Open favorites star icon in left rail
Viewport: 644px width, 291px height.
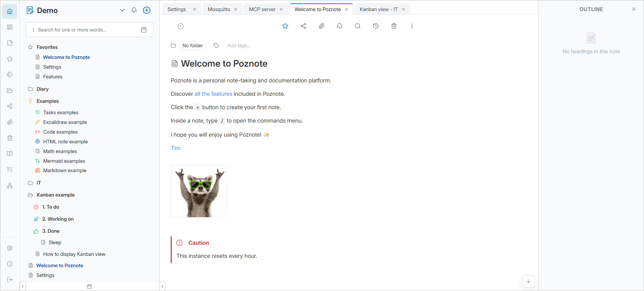pos(10,59)
